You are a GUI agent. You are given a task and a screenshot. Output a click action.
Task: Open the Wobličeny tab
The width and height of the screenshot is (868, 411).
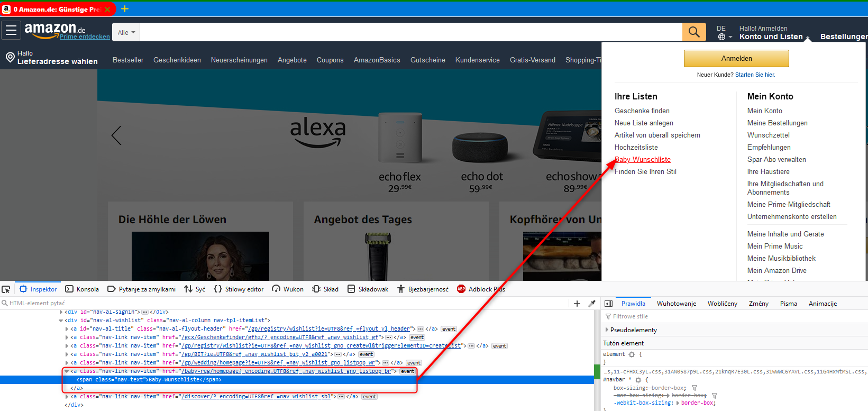click(723, 304)
